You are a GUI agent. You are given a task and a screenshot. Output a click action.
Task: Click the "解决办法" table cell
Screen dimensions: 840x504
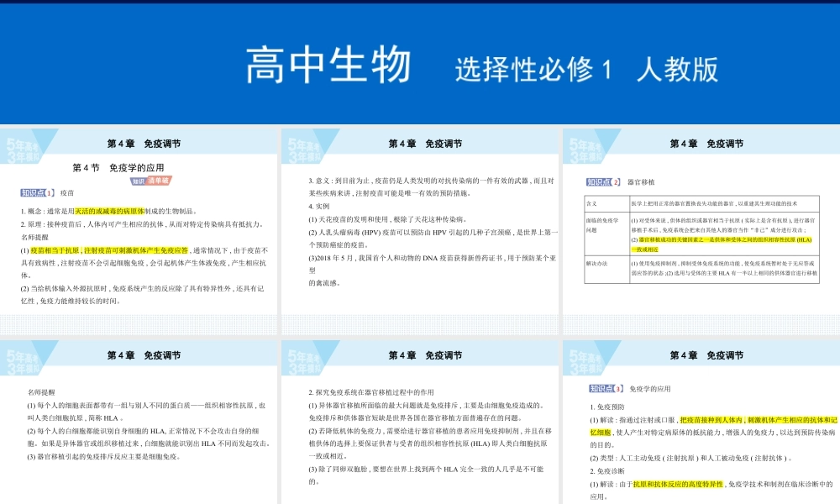[x=607, y=270]
